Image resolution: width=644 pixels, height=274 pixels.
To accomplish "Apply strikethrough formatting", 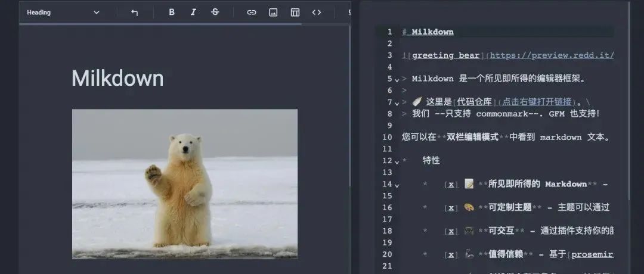I will [x=215, y=13].
